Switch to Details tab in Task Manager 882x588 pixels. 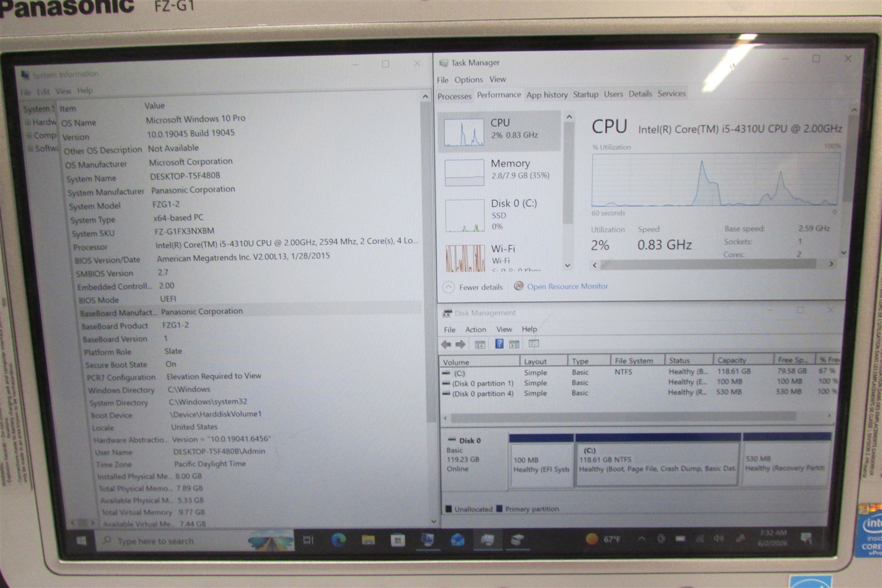pyautogui.click(x=640, y=94)
